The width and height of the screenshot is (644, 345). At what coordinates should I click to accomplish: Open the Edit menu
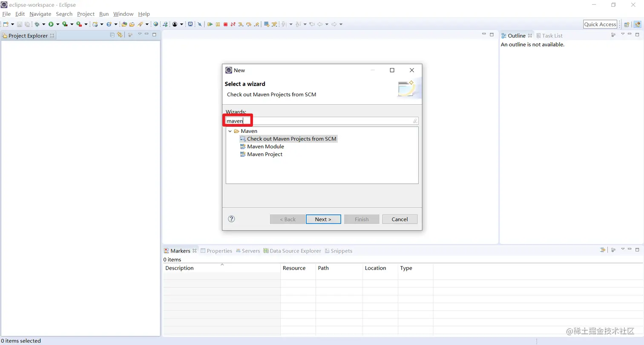point(20,14)
